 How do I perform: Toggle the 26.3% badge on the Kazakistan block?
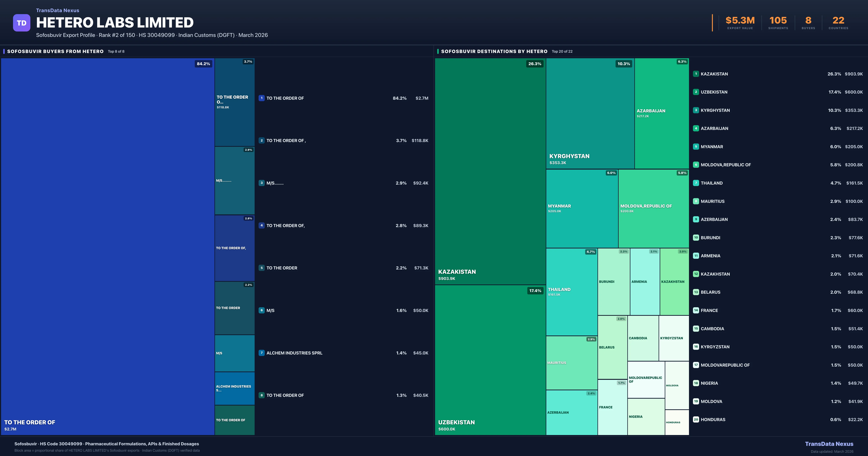pyautogui.click(x=535, y=63)
